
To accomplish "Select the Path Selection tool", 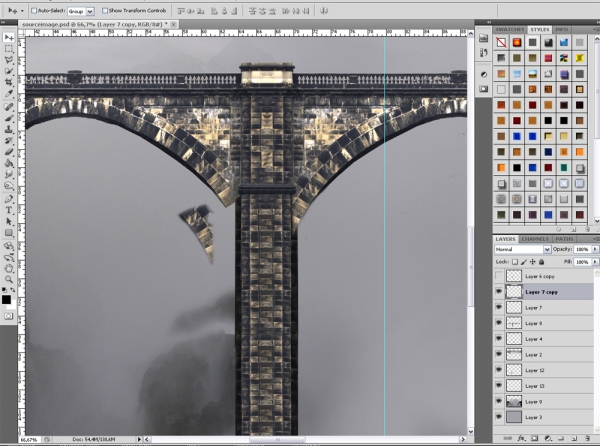I will click(9, 221).
